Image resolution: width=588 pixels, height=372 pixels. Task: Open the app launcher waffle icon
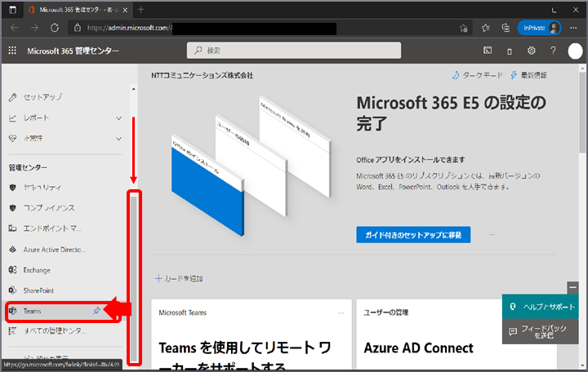click(12, 51)
